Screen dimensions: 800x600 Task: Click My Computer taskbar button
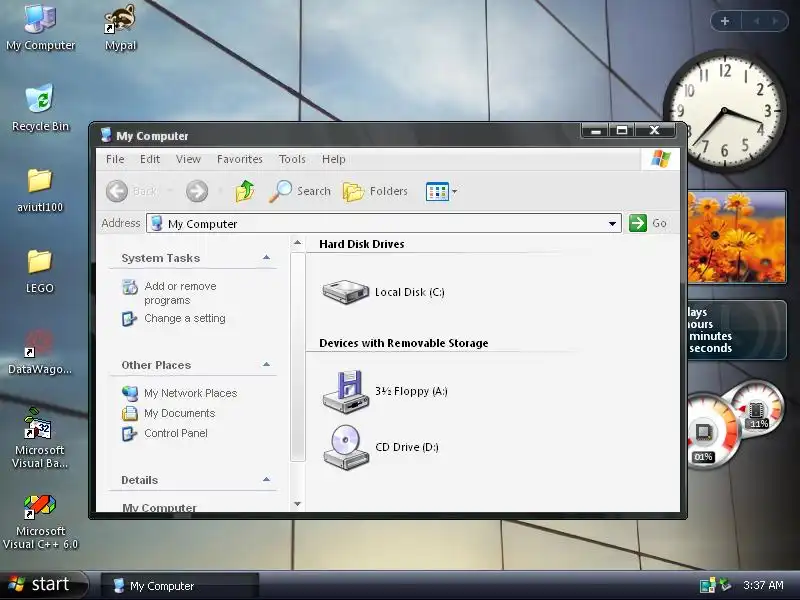(180, 586)
